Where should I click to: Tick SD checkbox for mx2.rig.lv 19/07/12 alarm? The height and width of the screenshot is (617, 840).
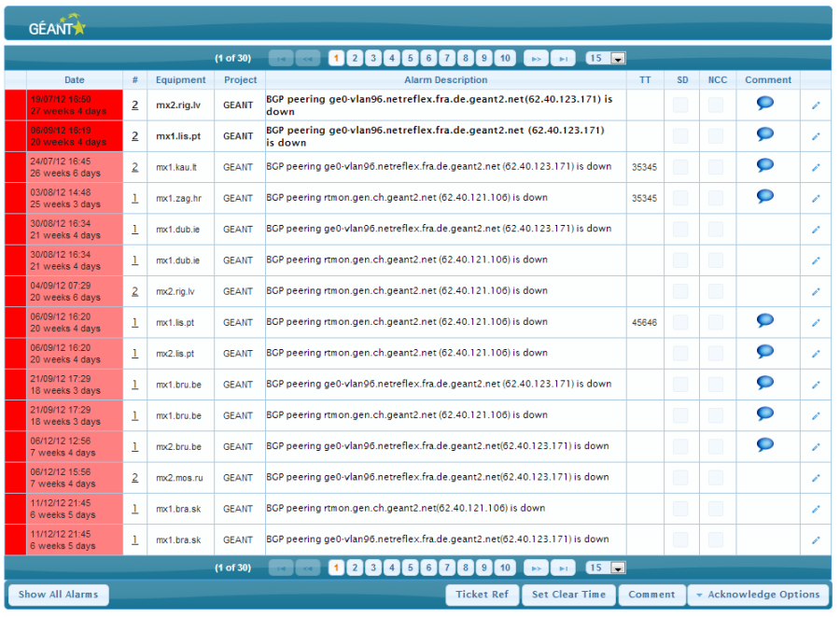(680, 105)
